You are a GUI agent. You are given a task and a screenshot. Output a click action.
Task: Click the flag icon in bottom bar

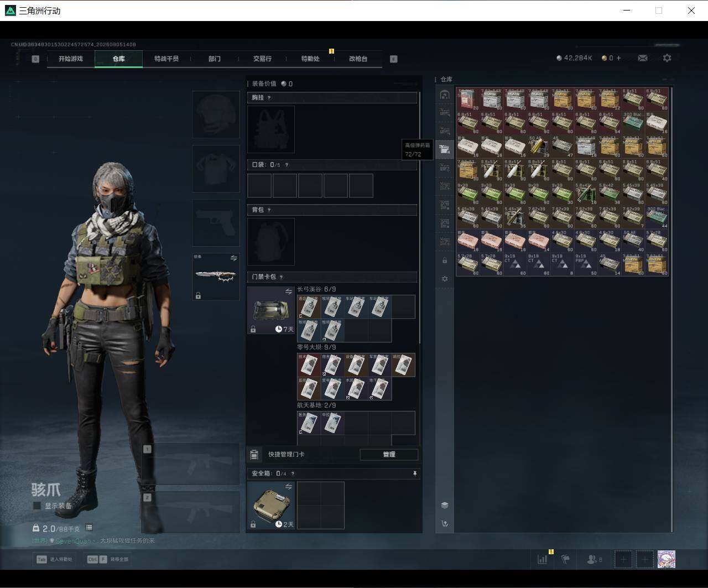coord(565,559)
